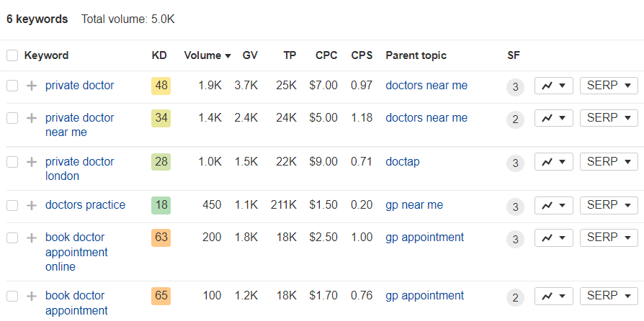This screenshot has width=644, height=321.
Task: Click SF badge 3 in 'private doctor' row
Action: 516,87
